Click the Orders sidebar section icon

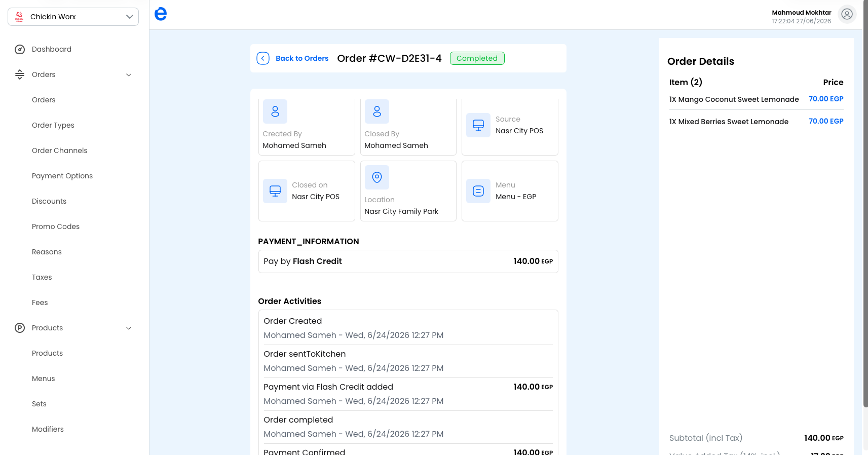(20, 74)
